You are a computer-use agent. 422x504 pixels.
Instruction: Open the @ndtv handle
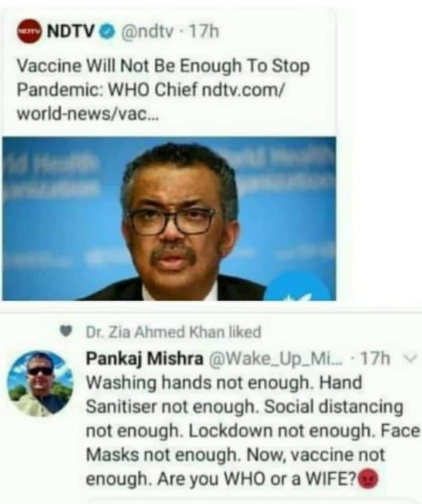click(x=147, y=32)
